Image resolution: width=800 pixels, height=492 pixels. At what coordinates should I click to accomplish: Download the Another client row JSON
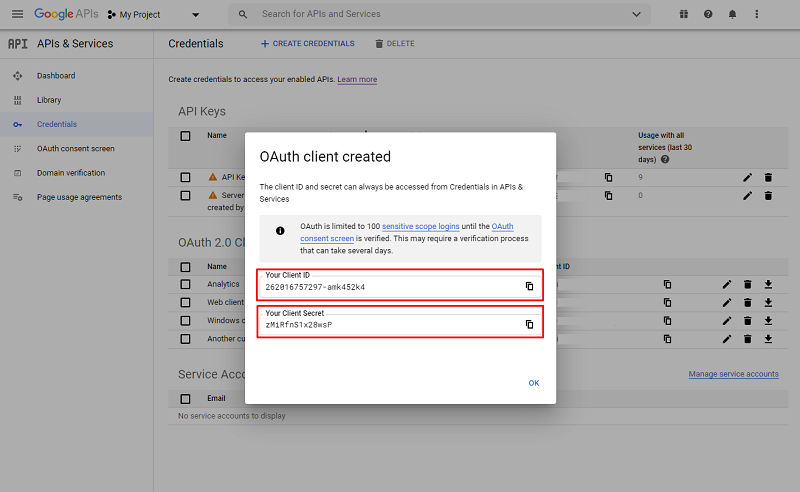(x=768, y=339)
